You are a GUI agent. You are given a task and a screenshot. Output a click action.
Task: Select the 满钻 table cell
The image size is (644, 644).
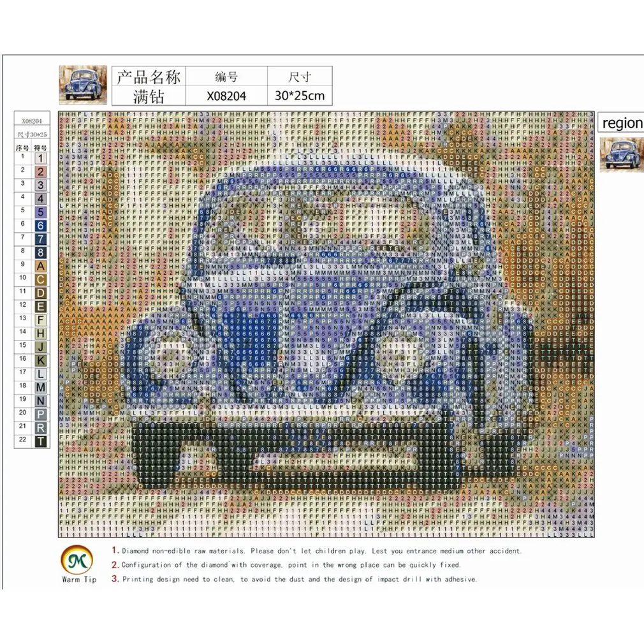(149, 96)
